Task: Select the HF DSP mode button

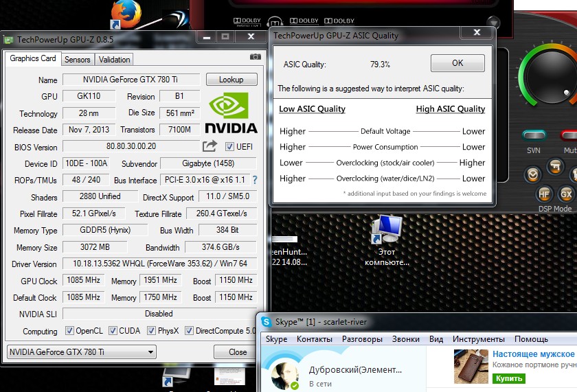Action: coord(544,194)
